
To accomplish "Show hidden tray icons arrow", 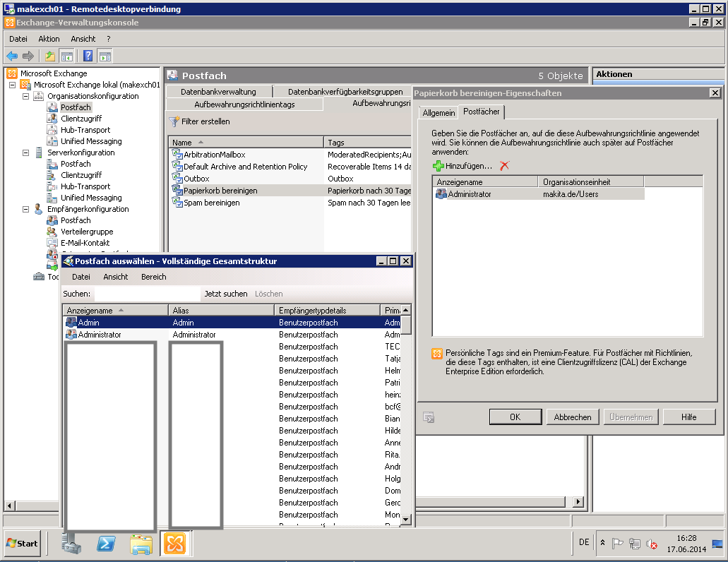I will [x=602, y=542].
